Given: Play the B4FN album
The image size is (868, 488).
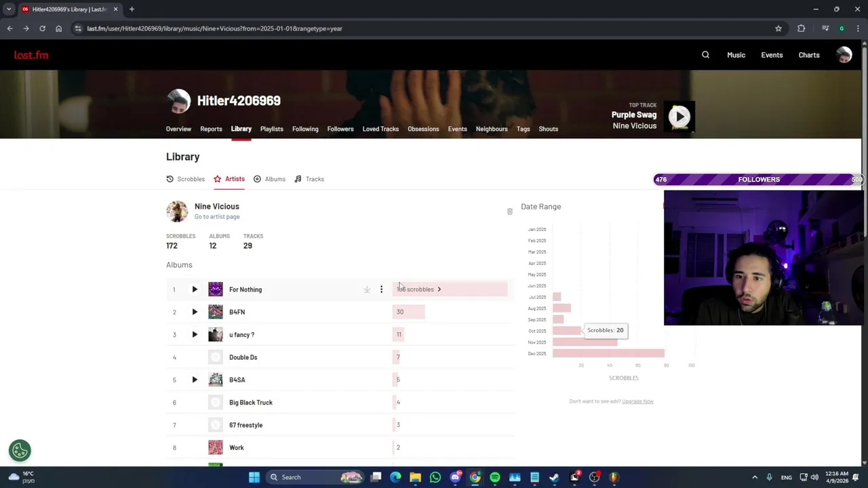Looking at the screenshot, I should (195, 312).
